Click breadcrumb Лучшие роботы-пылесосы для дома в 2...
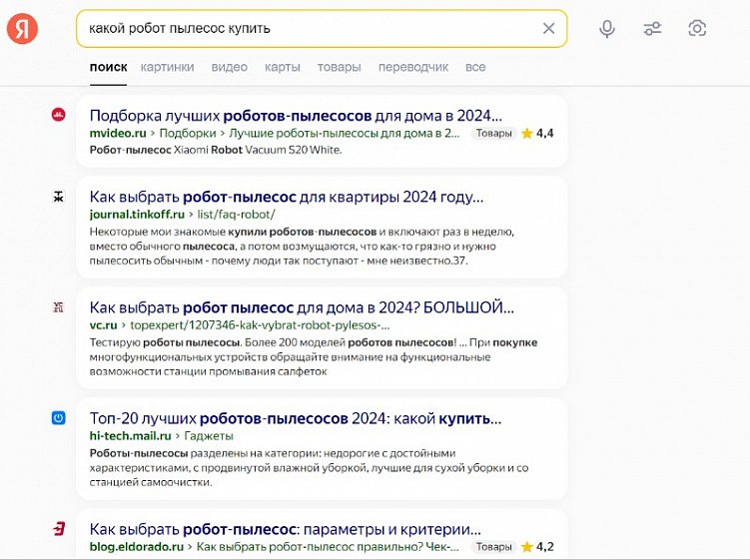The width and height of the screenshot is (750, 560). pyautogui.click(x=344, y=134)
